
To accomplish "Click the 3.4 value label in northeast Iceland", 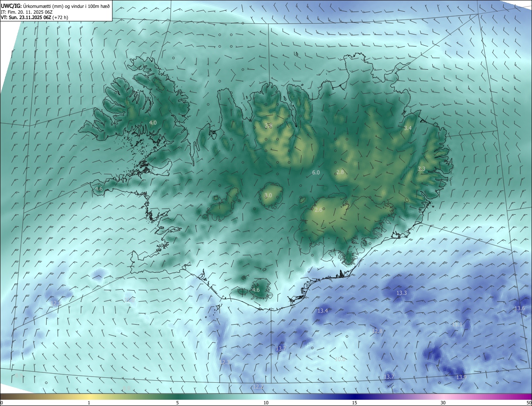I will point(408,128).
